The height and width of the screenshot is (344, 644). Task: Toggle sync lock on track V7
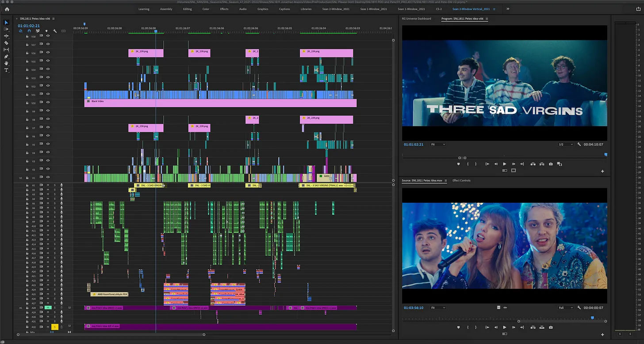point(41,128)
